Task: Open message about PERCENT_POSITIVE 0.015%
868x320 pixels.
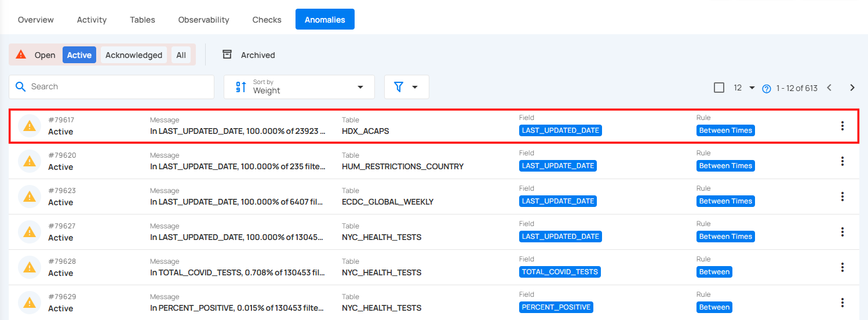Action: click(238, 308)
